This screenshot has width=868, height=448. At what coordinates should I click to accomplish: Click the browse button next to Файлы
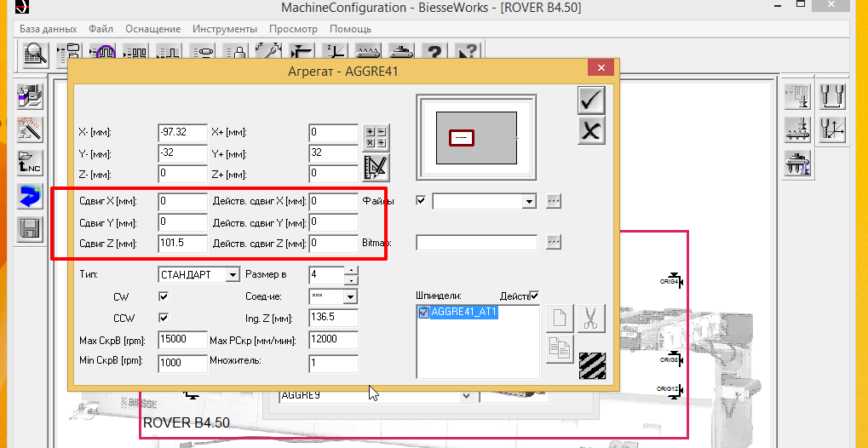click(554, 201)
